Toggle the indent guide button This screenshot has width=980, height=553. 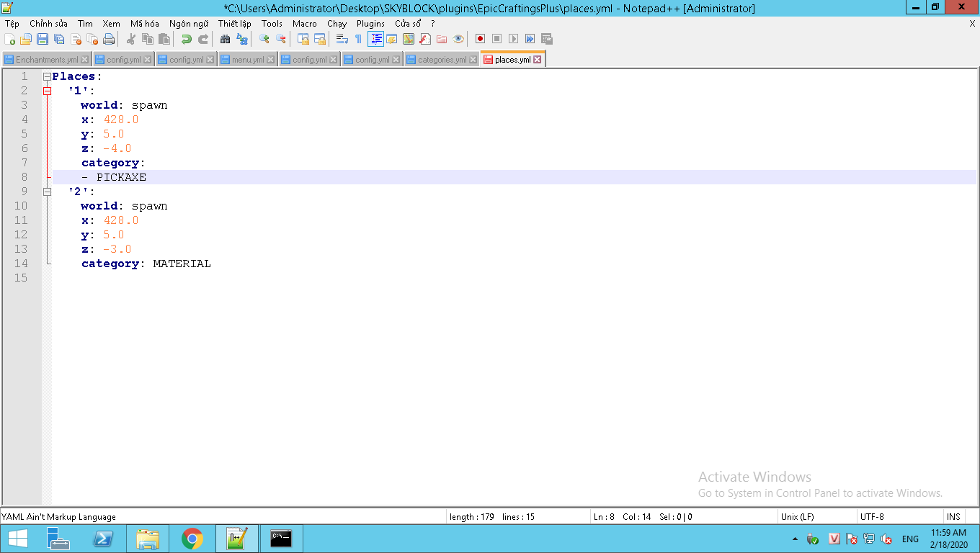[x=375, y=39]
